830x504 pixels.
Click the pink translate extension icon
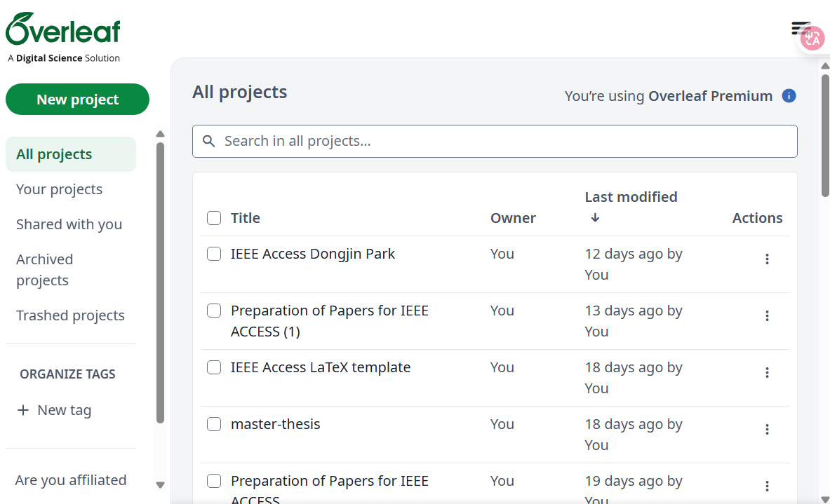pos(812,38)
